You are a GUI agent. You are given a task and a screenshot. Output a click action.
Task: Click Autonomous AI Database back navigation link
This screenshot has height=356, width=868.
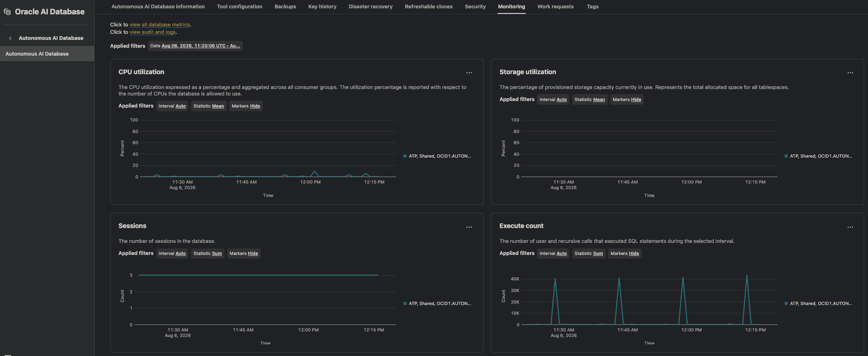click(51, 38)
